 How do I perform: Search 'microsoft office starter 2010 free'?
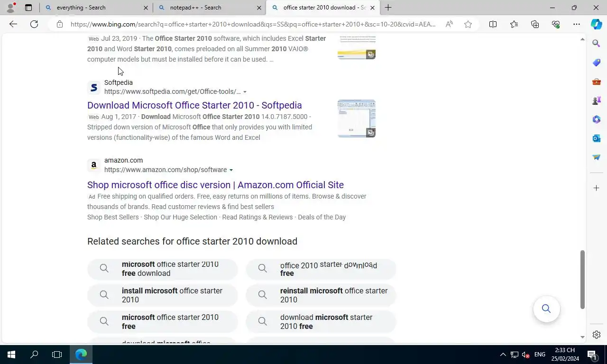[x=163, y=322]
